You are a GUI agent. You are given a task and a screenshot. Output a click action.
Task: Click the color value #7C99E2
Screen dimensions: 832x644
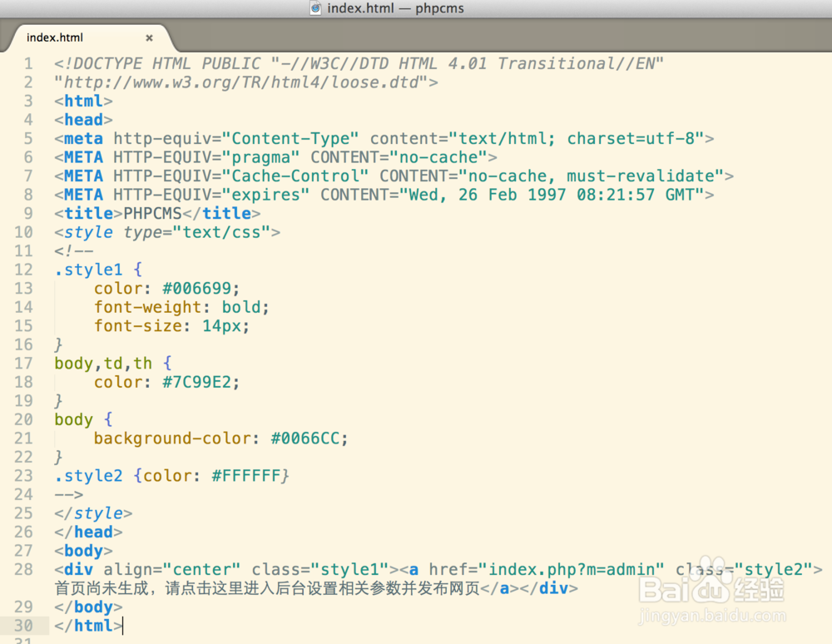pyautogui.click(x=197, y=382)
